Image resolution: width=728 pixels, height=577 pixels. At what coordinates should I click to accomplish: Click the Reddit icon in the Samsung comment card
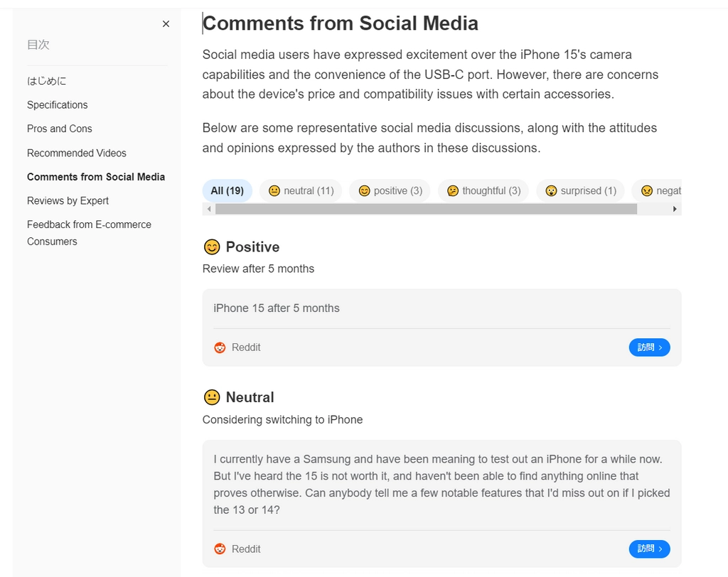[220, 549]
